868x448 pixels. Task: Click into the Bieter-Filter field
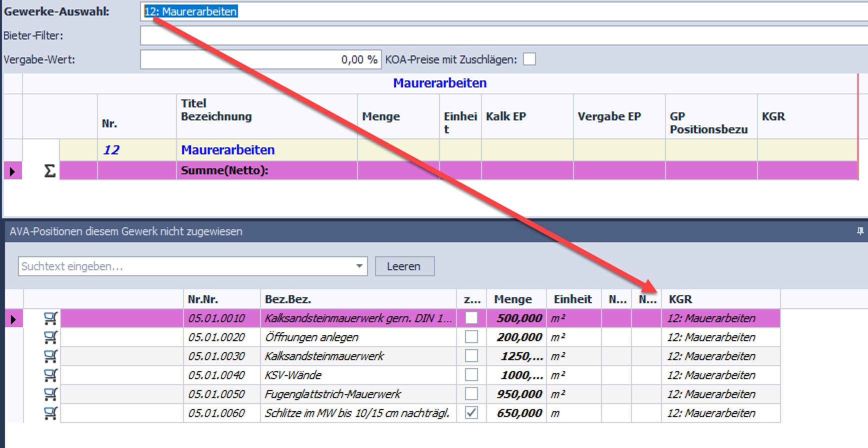(500, 35)
